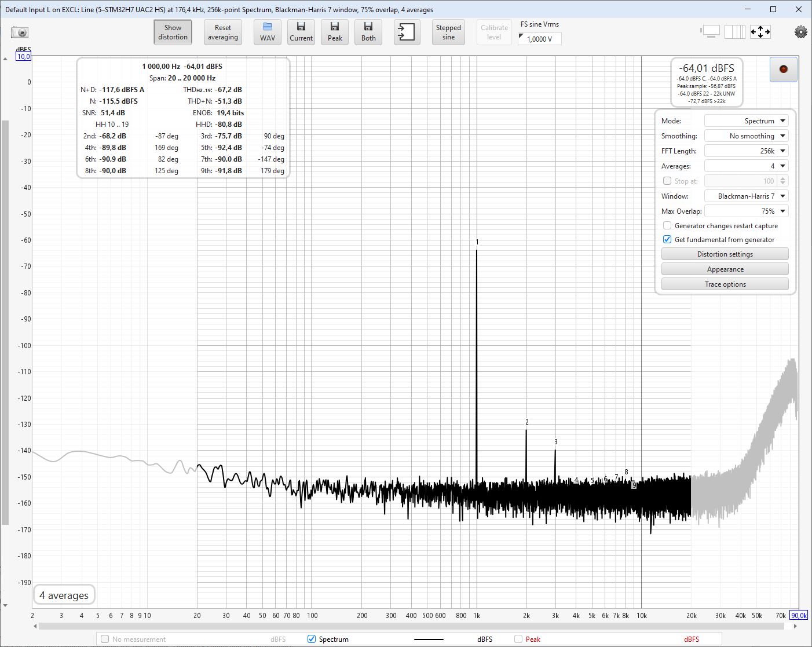Enable the Stop at checkbox

pos(667,181)
